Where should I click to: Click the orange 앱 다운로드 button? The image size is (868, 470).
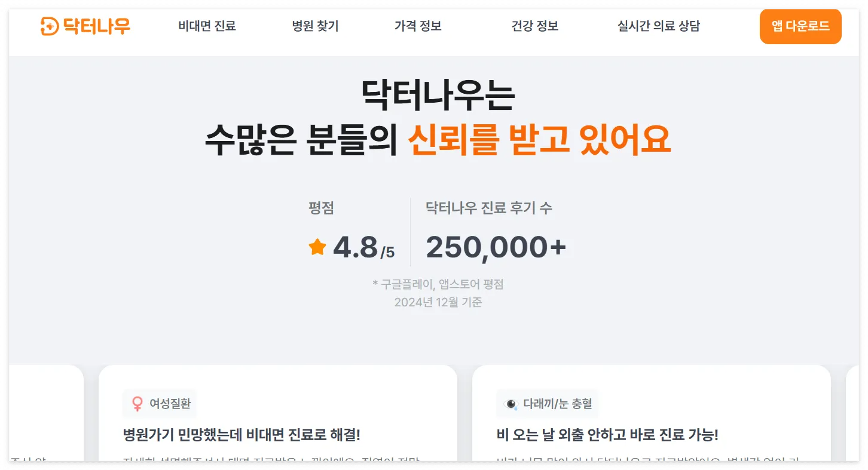tap(800, 26)
